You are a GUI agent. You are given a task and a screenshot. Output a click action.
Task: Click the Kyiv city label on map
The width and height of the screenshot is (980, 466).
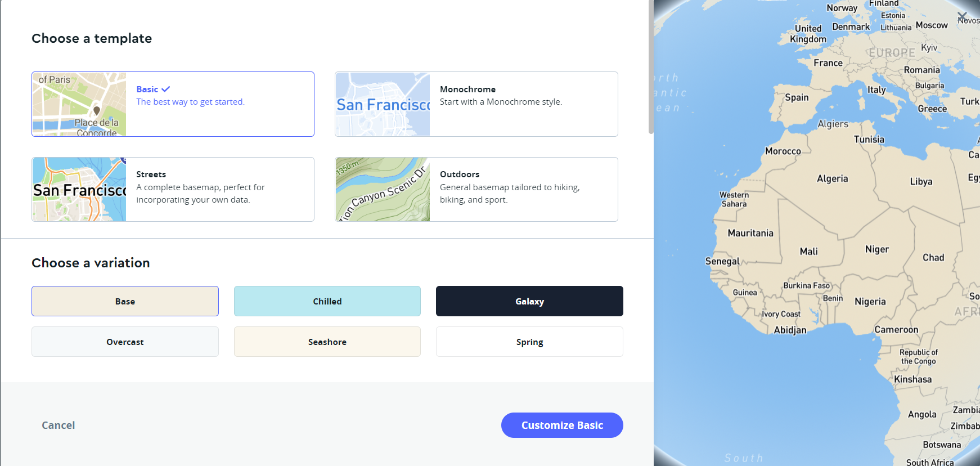click(929, 48)
